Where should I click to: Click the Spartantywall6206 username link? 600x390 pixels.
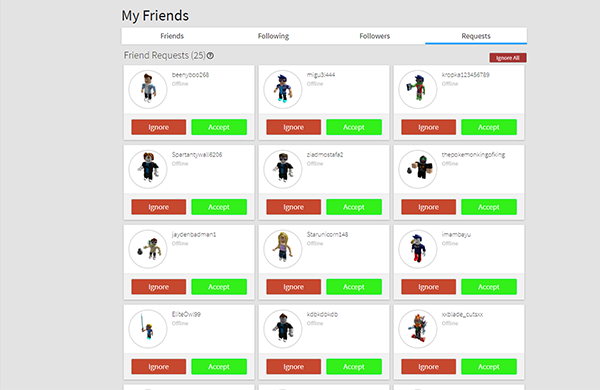point(197,155)
